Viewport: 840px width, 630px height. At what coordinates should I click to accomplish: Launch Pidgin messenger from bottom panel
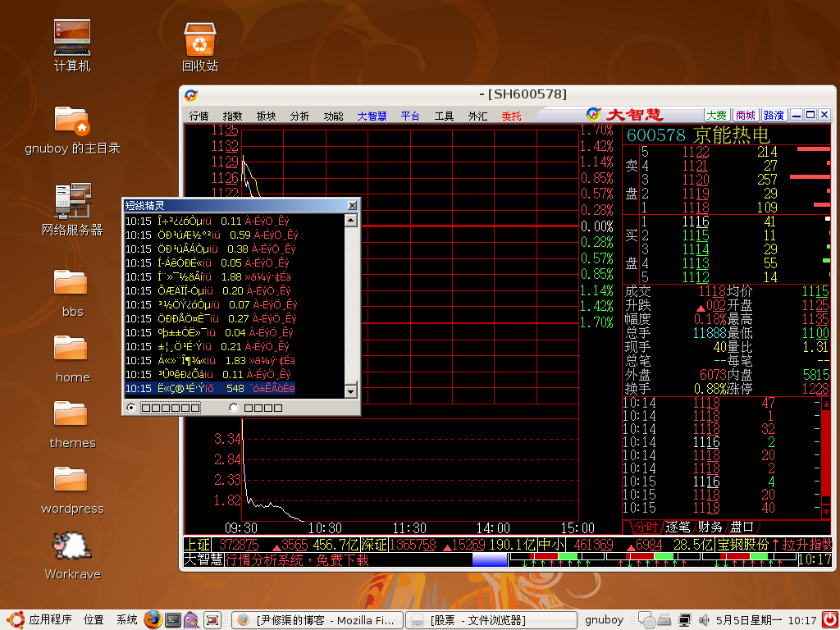point(191,620)
